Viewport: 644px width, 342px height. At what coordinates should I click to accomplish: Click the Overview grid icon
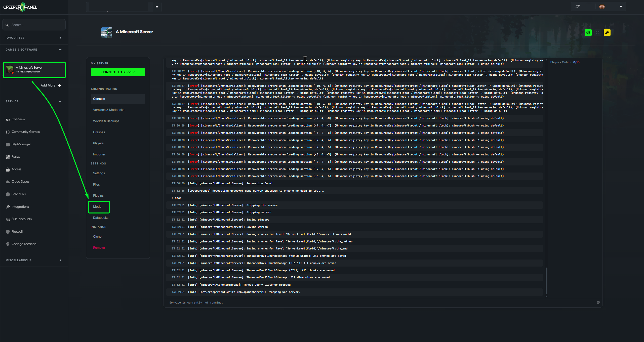pyautogui.click(x=8, y=119)
